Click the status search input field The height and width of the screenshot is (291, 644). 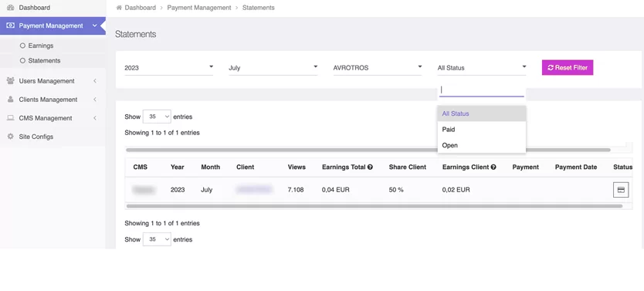[x=482, y=90]
